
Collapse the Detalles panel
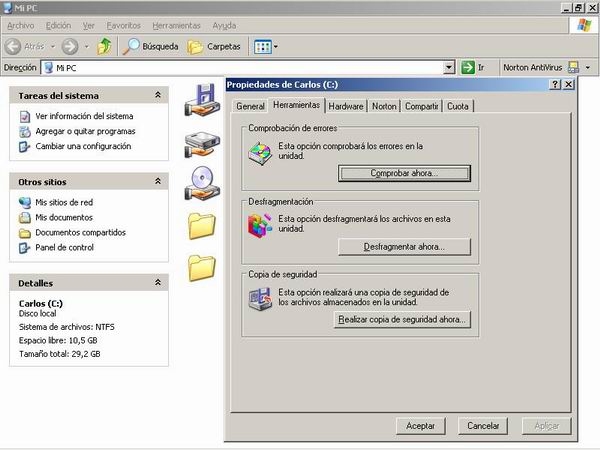pyautogui.click(x=158, y=282)
